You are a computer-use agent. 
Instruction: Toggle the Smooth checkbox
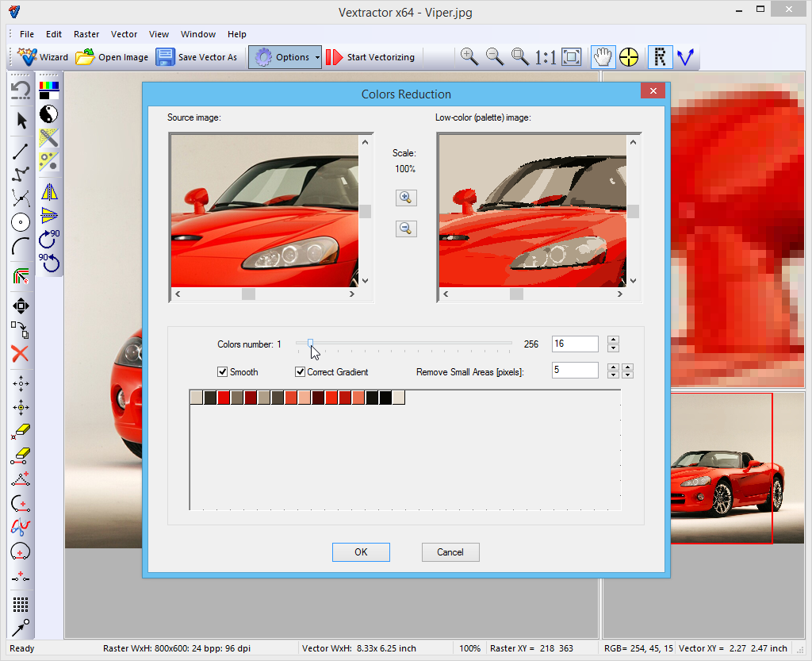(223, 371)
